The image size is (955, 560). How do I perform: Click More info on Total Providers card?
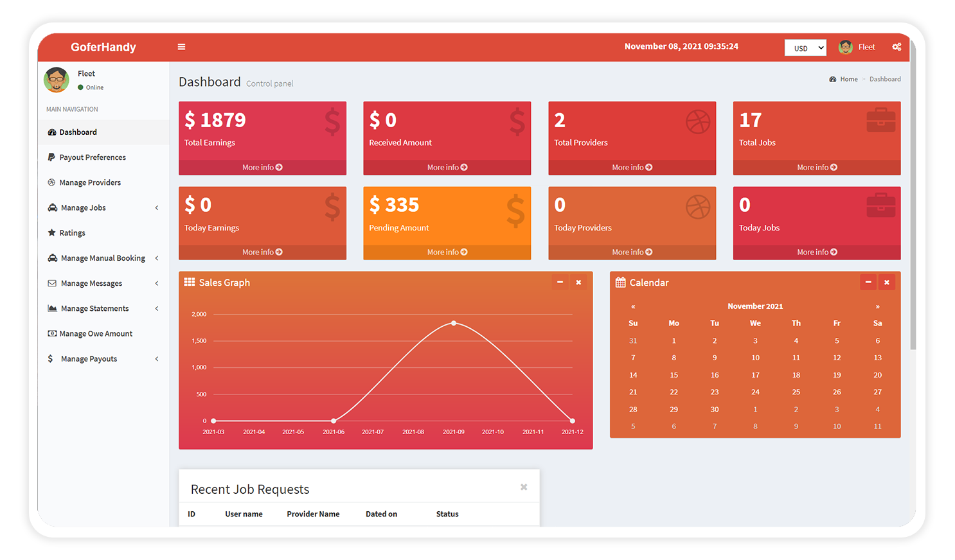tap(632, 168)
